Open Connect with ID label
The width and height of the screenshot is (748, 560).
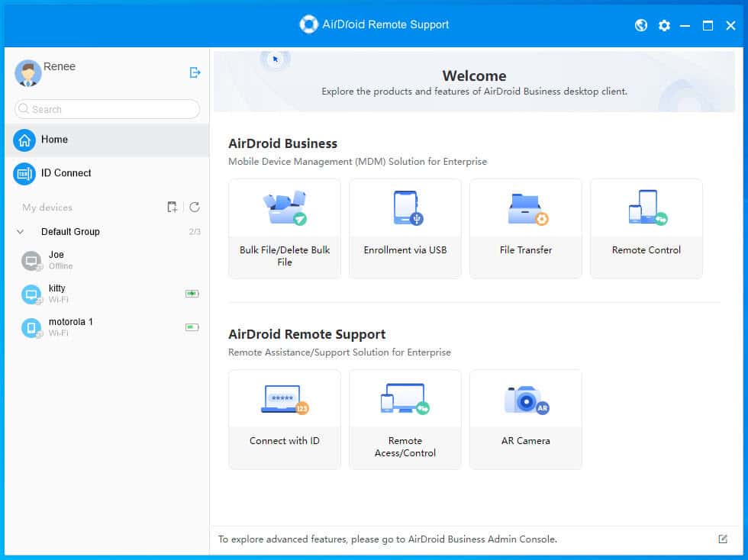(285, 441)
